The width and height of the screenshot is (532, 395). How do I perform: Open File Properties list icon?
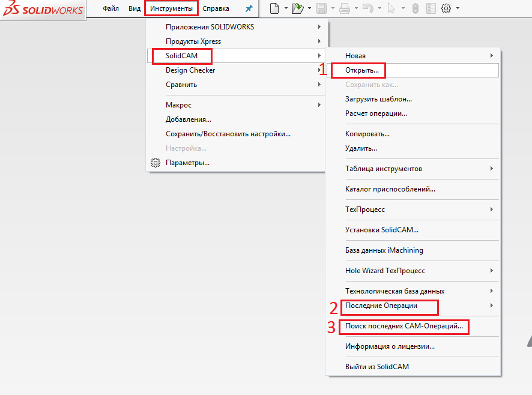431,8
